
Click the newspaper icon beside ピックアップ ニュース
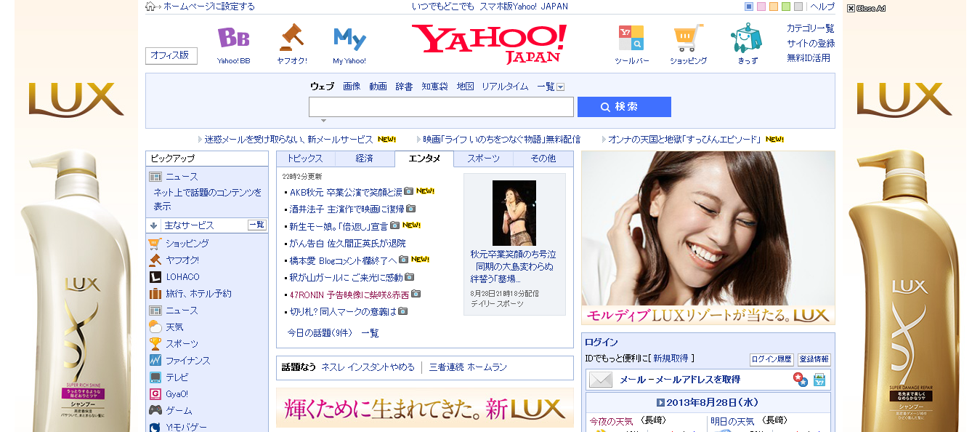tap(155, 177)
